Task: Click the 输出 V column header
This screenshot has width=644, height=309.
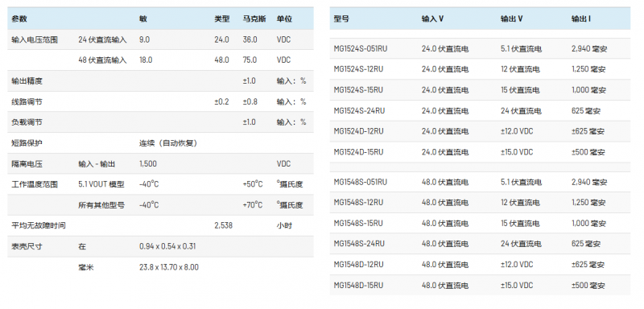Action: coord(511,19)
